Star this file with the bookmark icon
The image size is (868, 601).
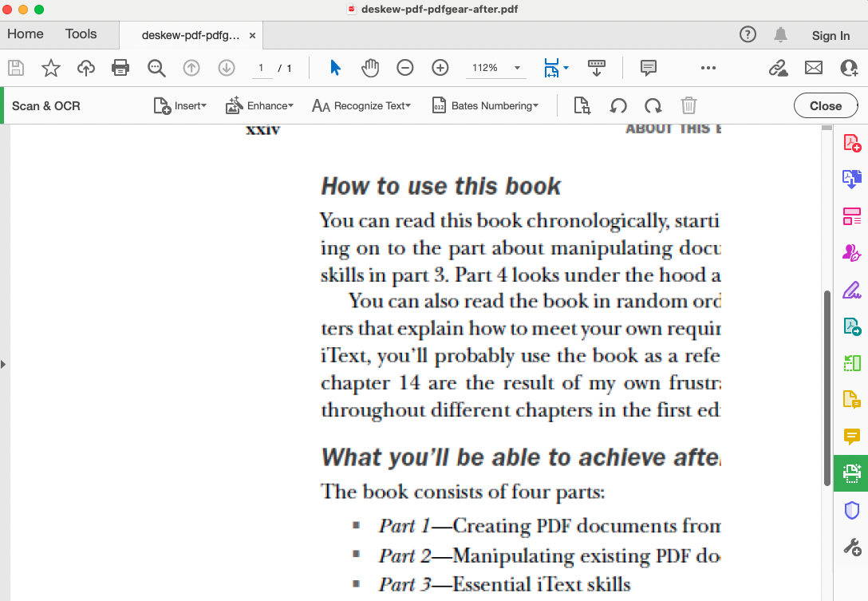[x=51, y=68]
